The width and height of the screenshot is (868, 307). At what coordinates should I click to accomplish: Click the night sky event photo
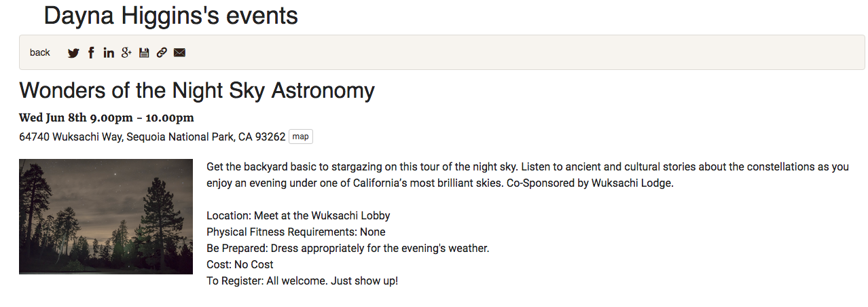(106, 217)
